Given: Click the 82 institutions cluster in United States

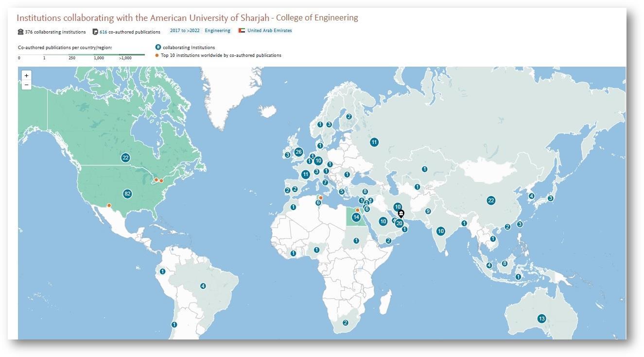Looking at the screenshot, I should tap(127, 194).
